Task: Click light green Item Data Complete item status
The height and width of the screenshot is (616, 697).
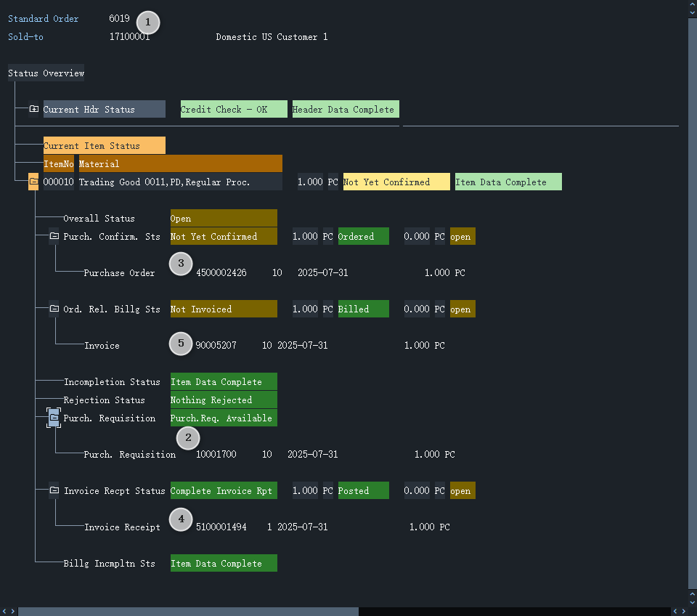Action: point(508,182)
